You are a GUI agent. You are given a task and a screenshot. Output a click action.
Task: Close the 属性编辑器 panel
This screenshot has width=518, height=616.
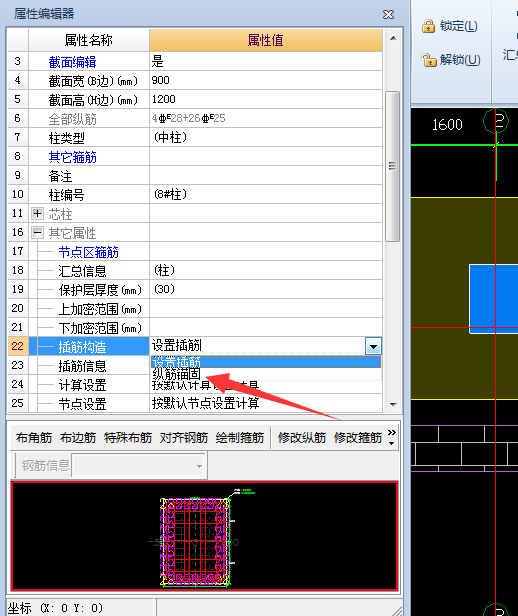(x=388, y=15)
